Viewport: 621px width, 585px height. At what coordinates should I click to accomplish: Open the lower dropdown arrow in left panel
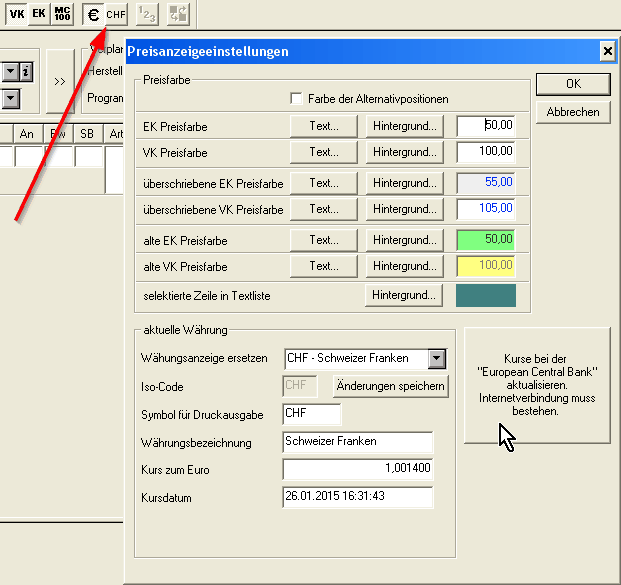point(9,98)
